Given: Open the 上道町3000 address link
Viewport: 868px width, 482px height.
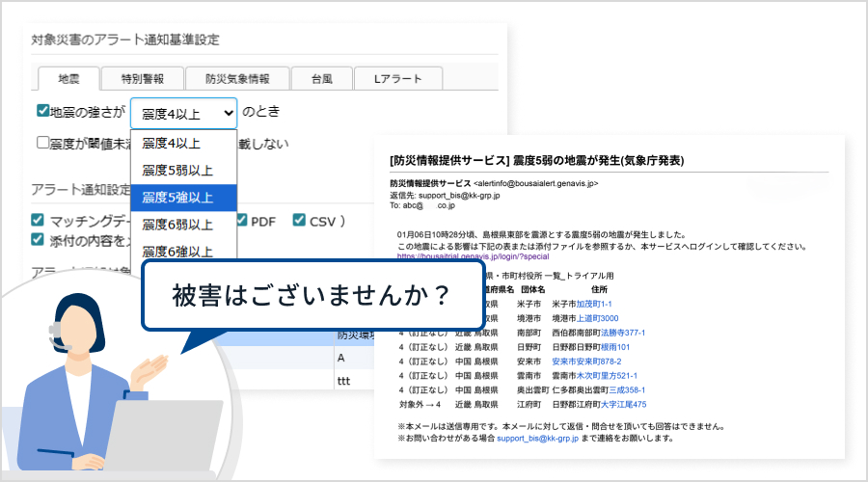Looking at the screenshot, I should click(x=597, y=318).
